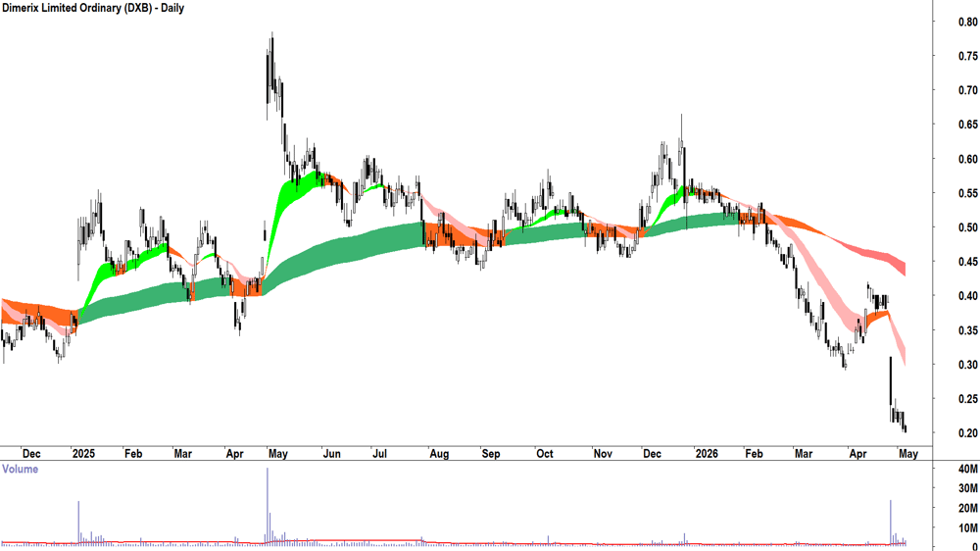Click the Dec label before 2026

652,453
